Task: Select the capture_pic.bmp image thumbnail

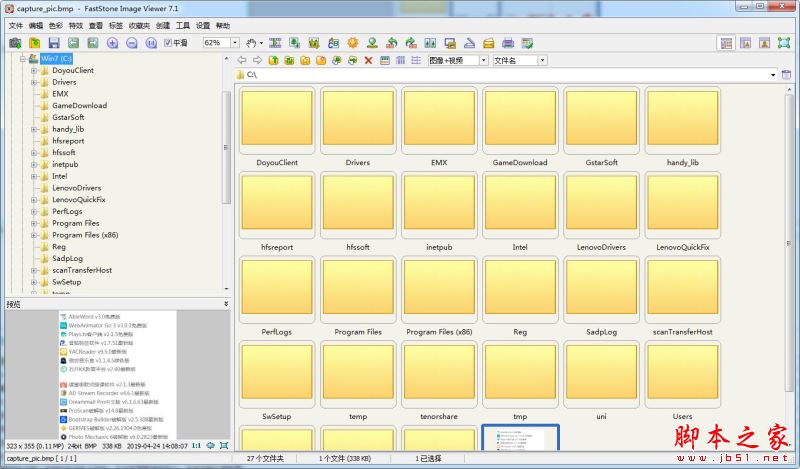Action: [x=520, y=438]
